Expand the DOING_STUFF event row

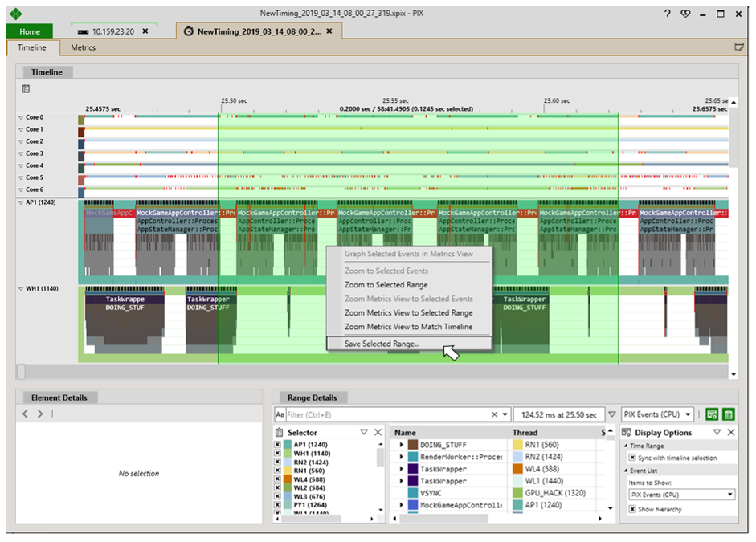(x=401, y=445)
